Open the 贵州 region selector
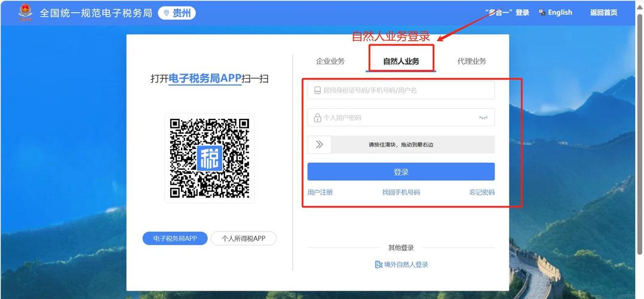 click(x=177, y=13)
